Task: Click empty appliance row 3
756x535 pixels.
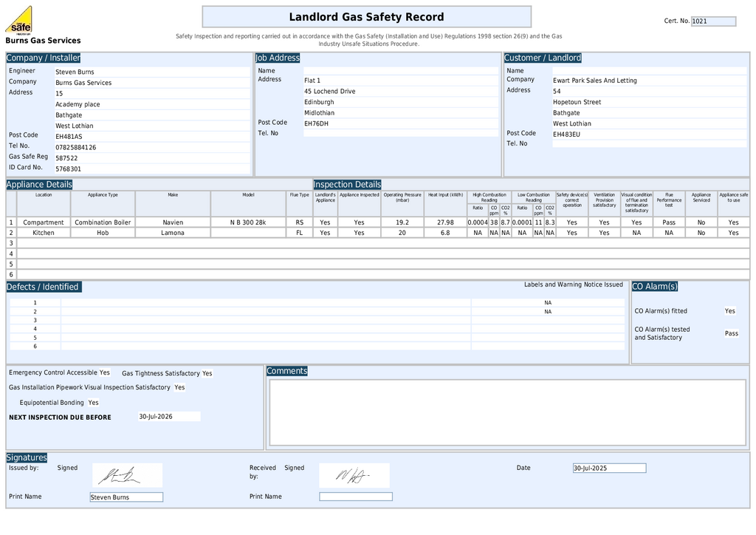Action: 383,243
